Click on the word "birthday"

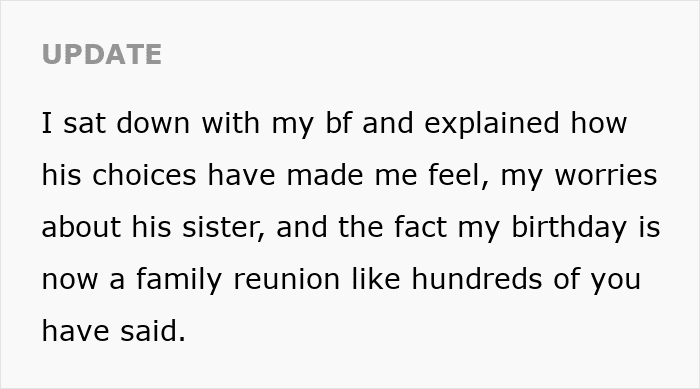[x=569, y=228]
